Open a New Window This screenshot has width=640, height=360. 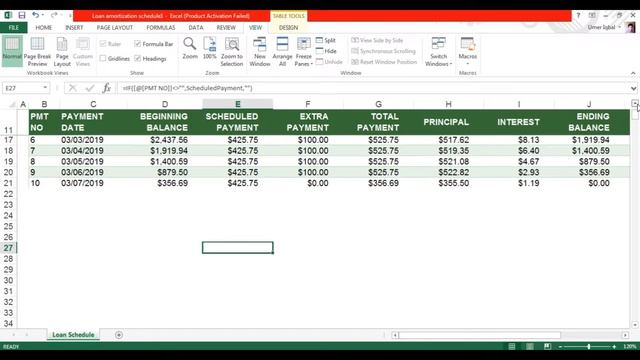click(260, 51)
